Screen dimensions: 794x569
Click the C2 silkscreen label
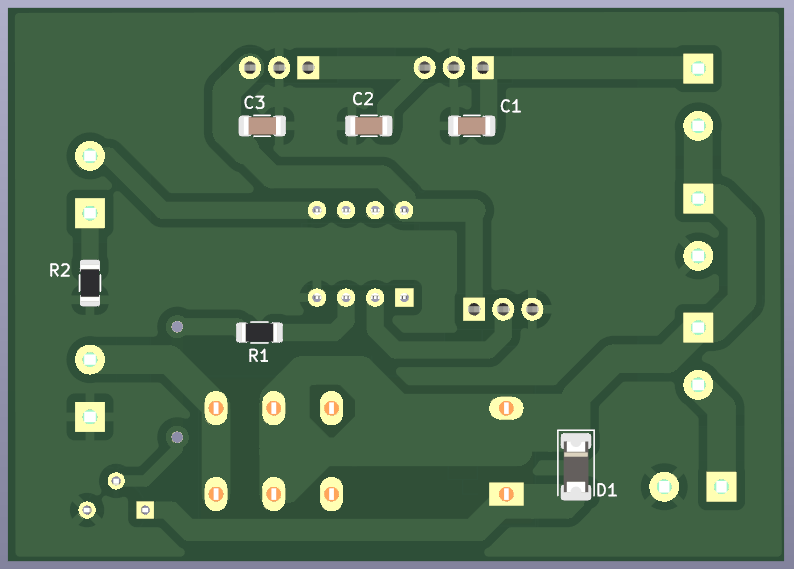point(363,99)
